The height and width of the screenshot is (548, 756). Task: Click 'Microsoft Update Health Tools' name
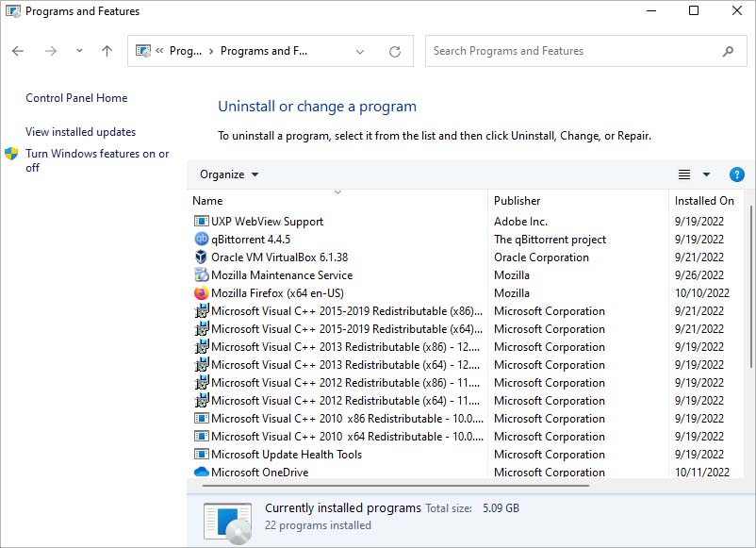(x=287, y=455)
